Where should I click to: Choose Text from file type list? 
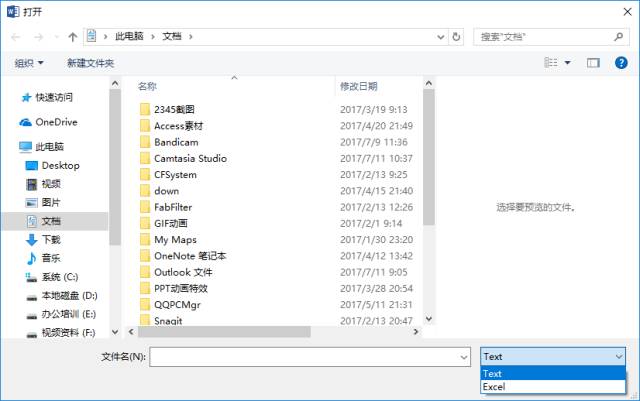pyautogui.click(x=553, y=374)
